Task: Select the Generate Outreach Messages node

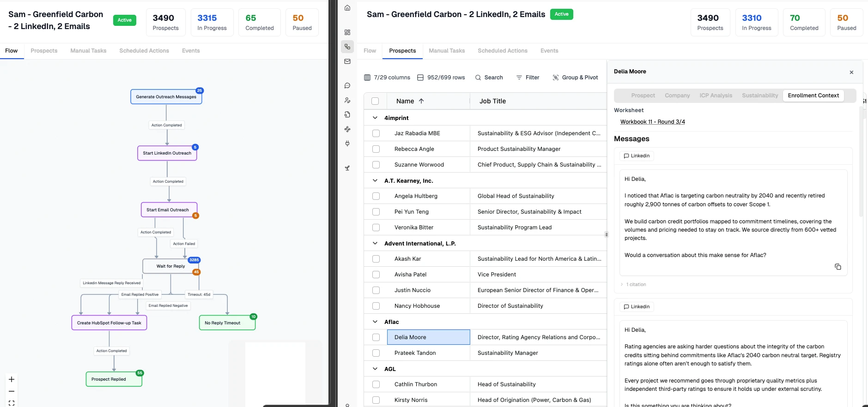Action: tap(166, 97)
